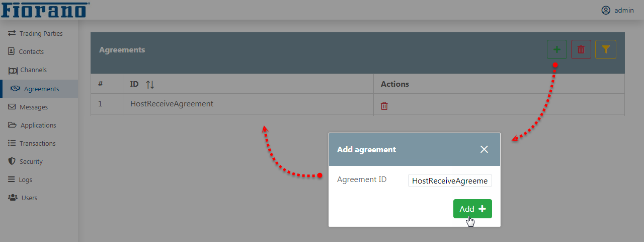Viewport: 644px width, 242px height.
Task: Open the yellow filter icon
Action: tap(606, 49)
